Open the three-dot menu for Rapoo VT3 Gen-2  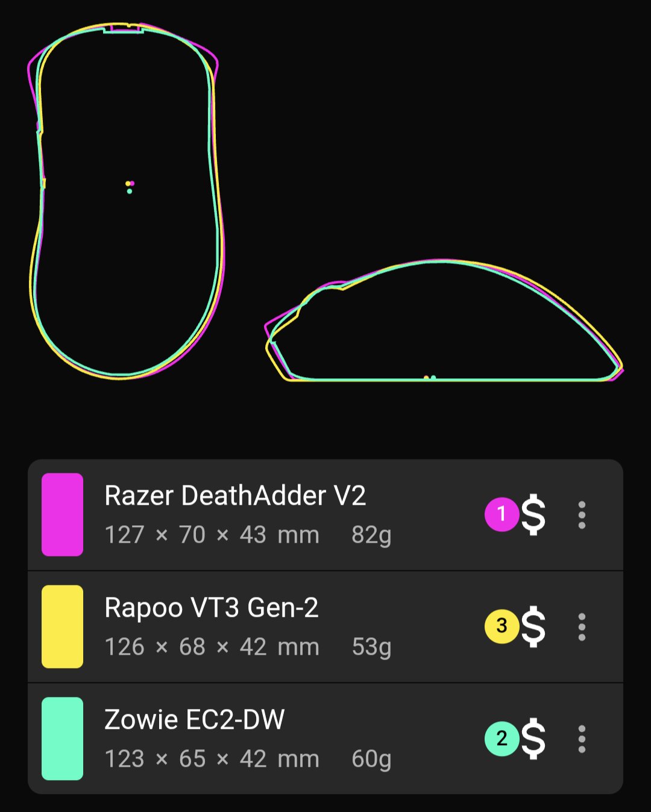[582, 627]
